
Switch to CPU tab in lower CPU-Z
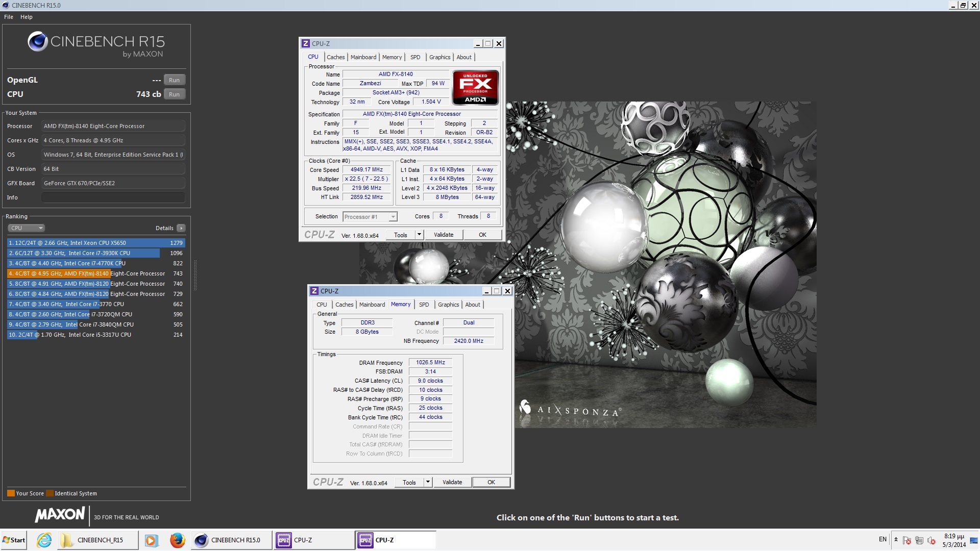coord(322,305)
